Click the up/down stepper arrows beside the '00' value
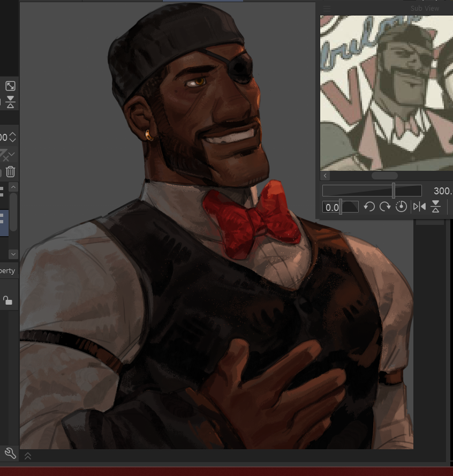 (x=12, y=137)
